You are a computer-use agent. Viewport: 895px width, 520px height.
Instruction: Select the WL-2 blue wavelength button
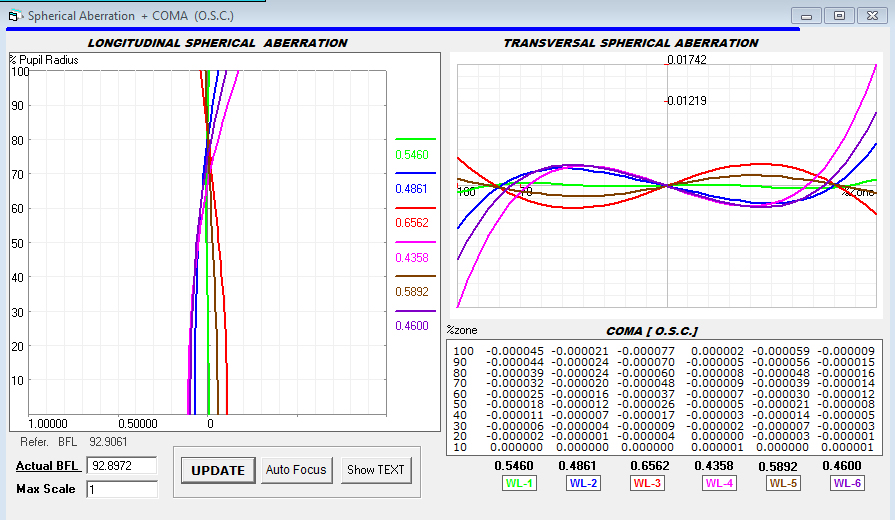point(583,483)
